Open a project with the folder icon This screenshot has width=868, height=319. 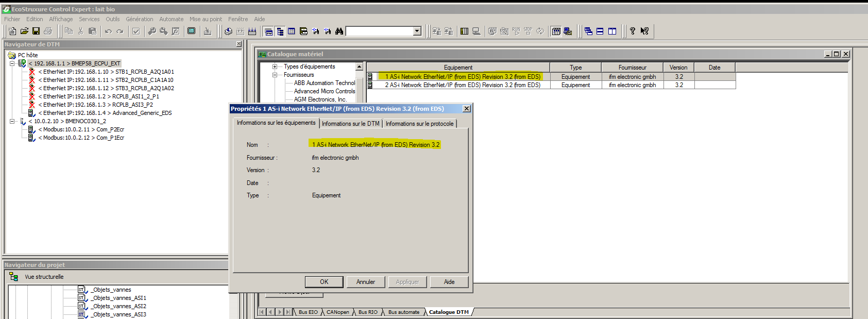[24, 31]
